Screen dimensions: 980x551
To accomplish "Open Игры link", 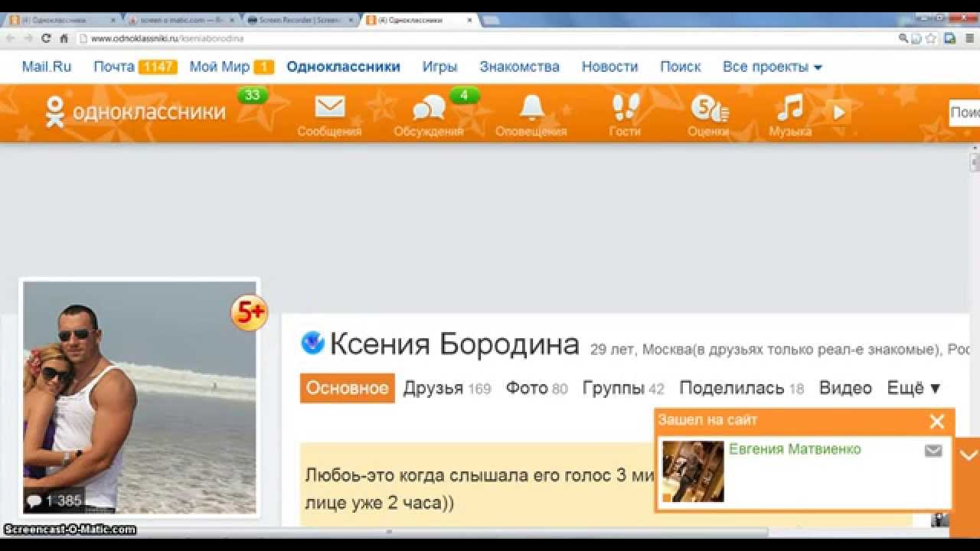I will point(439,67).
